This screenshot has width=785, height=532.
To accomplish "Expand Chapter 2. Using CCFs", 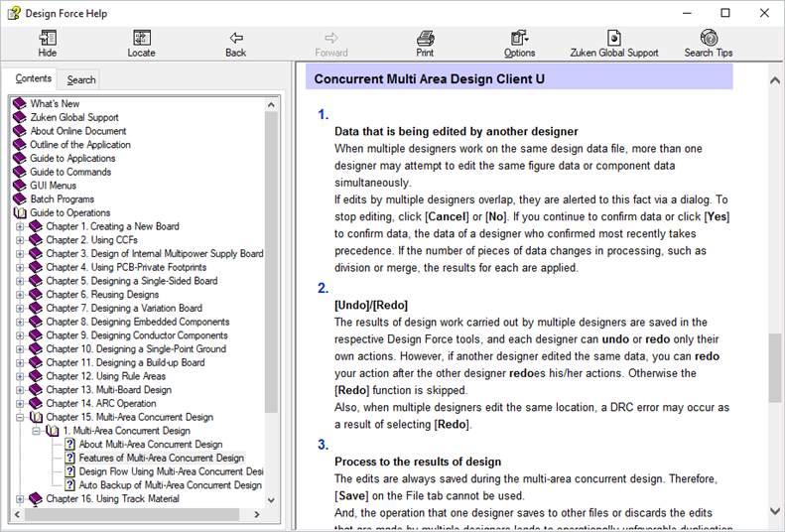I will 20,240.
